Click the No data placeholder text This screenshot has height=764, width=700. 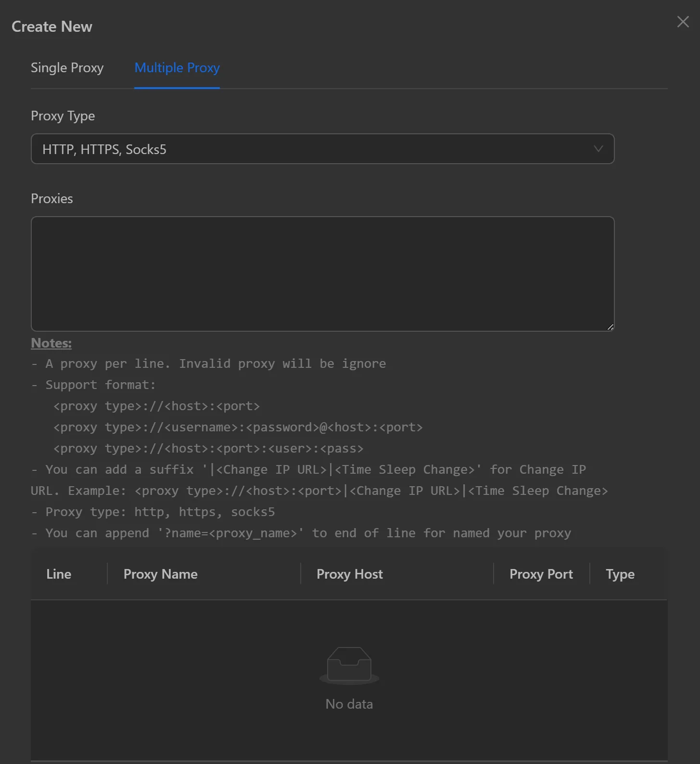[349, 704]
